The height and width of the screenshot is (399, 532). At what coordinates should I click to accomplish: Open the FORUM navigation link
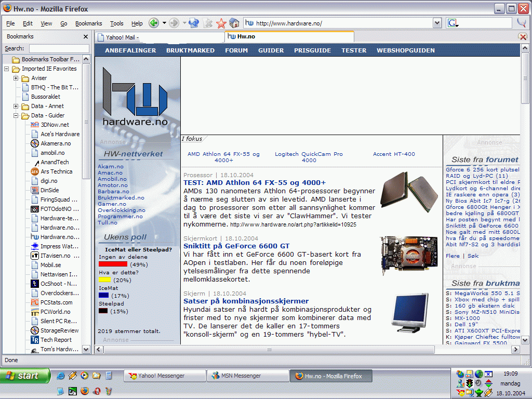coord(236,50)
